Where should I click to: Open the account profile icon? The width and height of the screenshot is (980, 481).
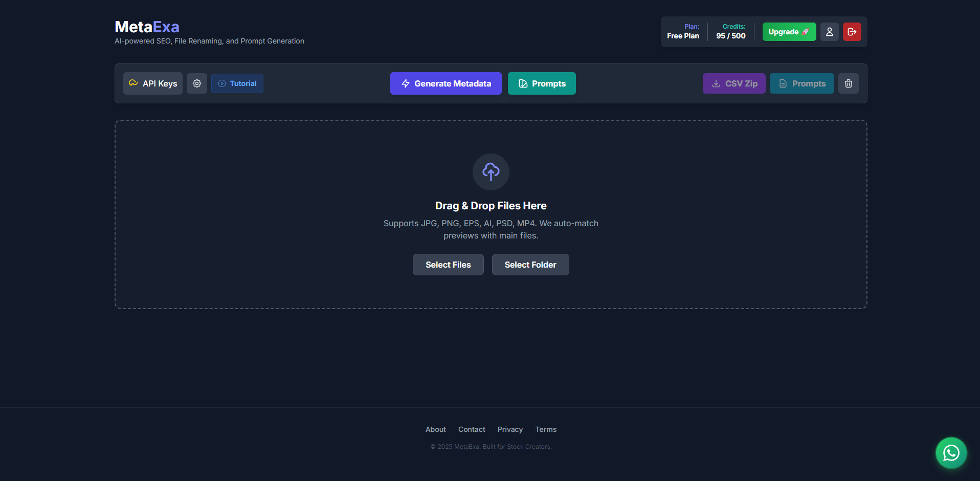click(x=829, y=31)
